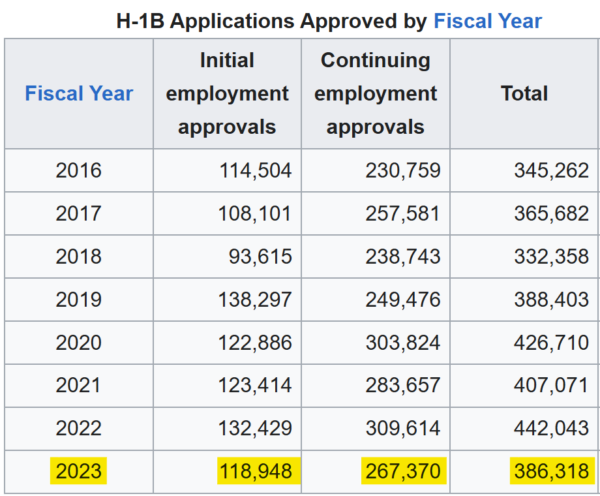Select the highlighted value '118,948'
The image size is (600, 496).
coord(259,471)
